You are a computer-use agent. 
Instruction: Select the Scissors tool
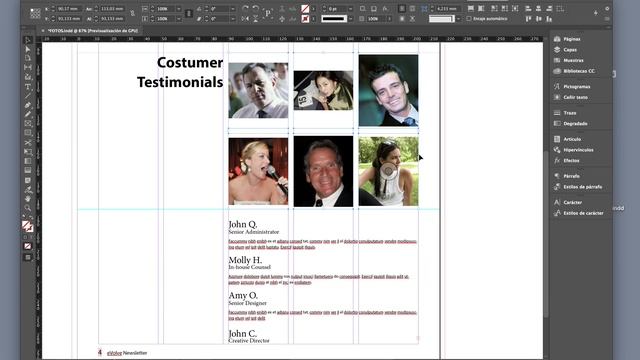click(x=28, y=142)
